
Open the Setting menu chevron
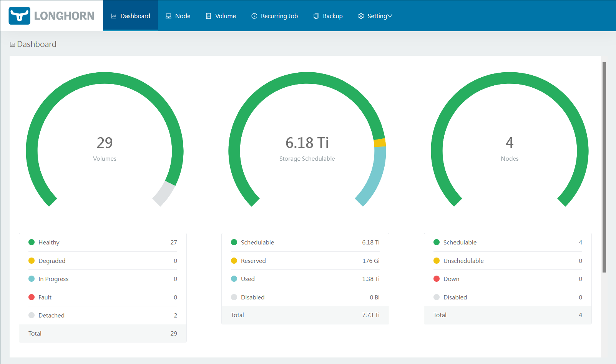[x=390, y=16]
